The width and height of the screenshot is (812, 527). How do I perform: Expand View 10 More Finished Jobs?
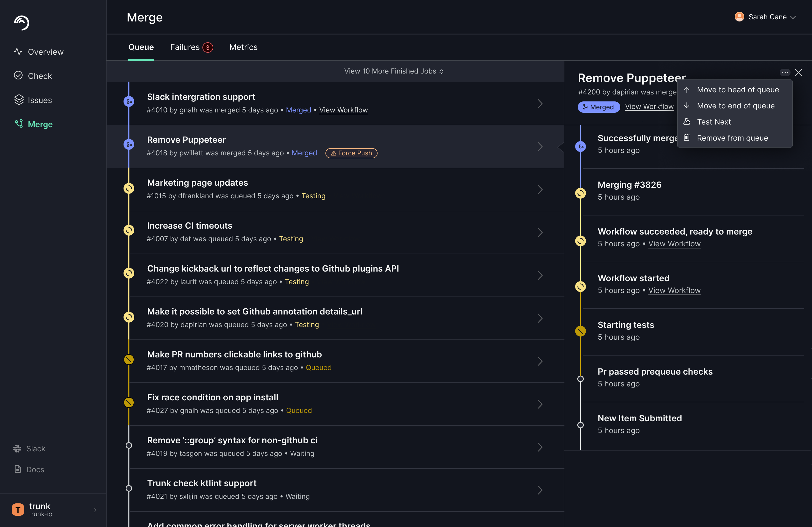[394, 71]
